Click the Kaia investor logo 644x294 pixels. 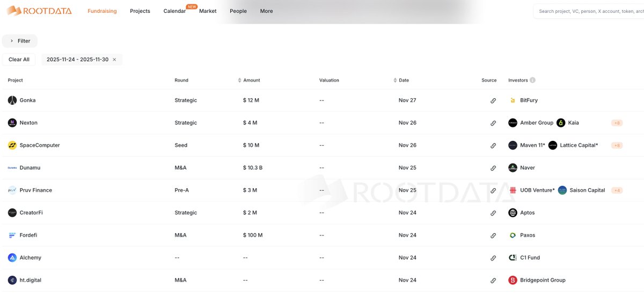561,123
